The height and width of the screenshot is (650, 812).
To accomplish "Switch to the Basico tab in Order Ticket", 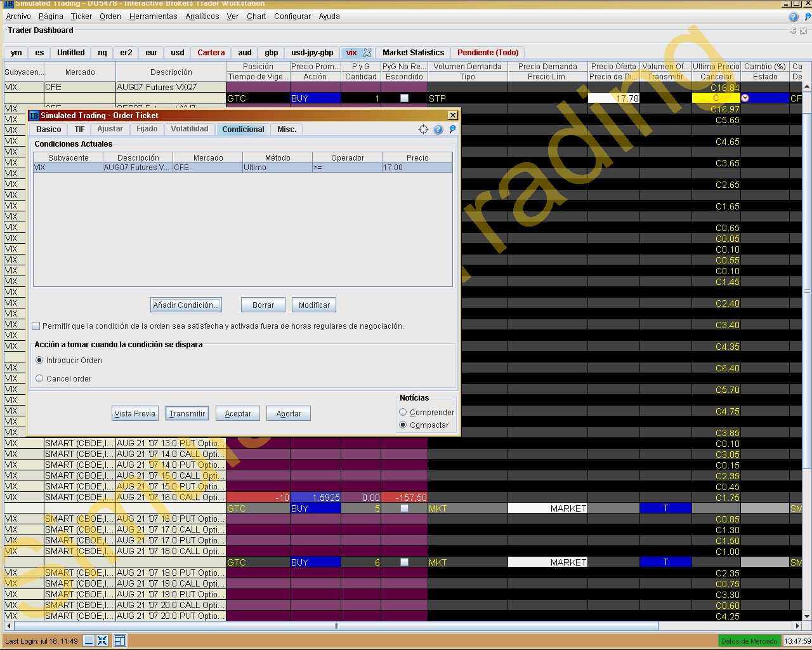I will click(x=49, y=129).
